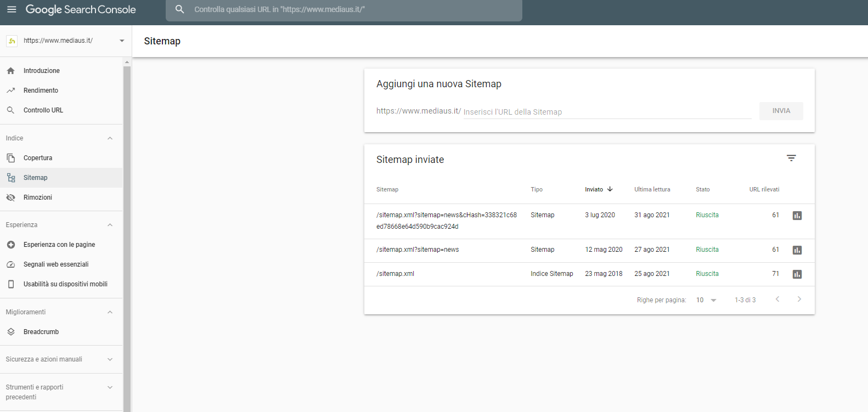Viewport: 868px width, 412px height.
Task: Open chart icon for /sitemap.xml?sitemap=news row
Action: (x=797, y=250)
